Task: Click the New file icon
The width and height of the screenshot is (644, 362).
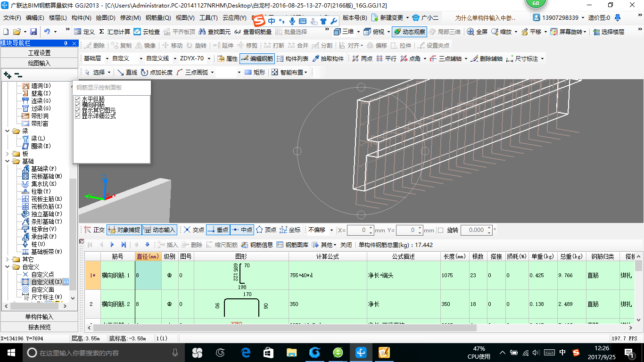Action: coord(6,32)
